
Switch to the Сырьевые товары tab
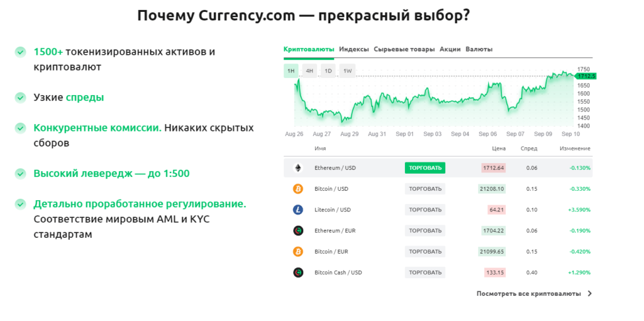pos(404,49)
